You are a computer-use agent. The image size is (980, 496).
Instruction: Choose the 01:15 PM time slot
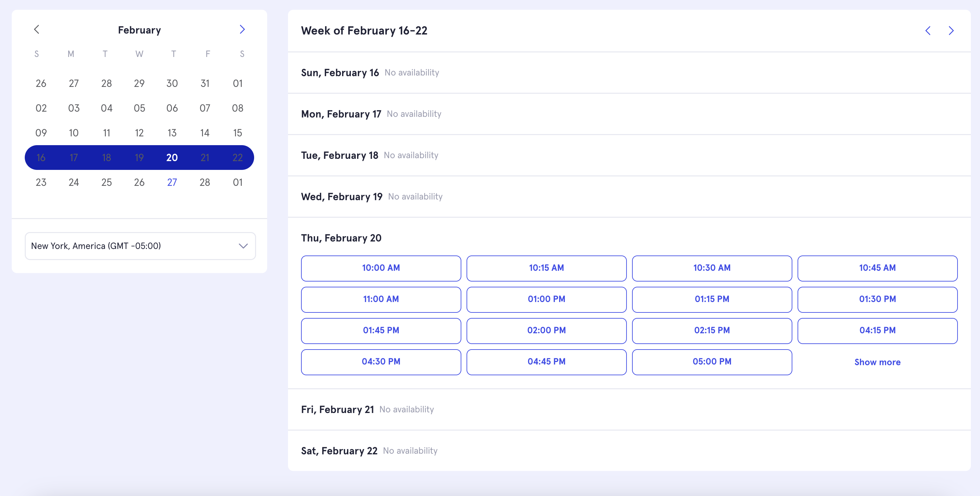pyautogui.click(x=712, y=299)
